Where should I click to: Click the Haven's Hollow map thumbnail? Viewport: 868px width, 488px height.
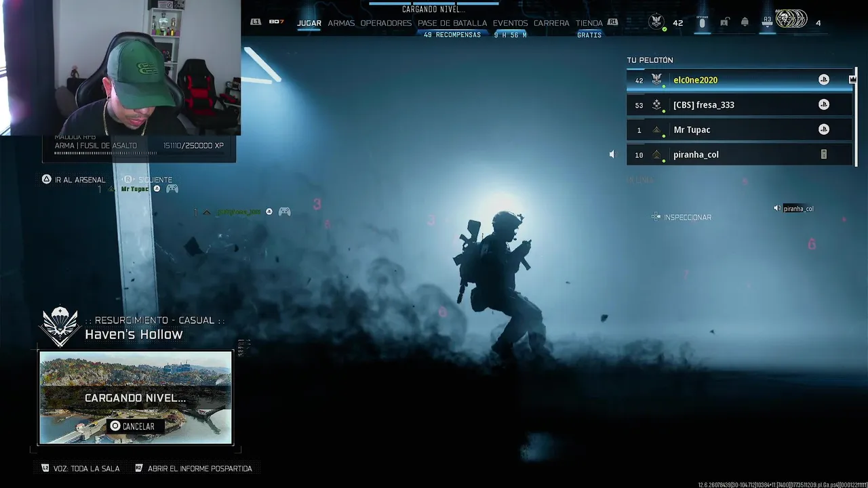(x=136, y=397)
